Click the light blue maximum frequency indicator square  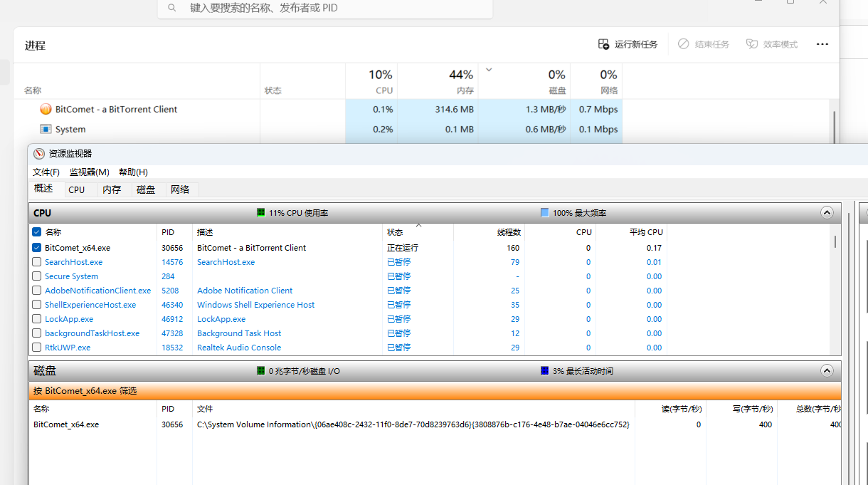click(545, 213)
